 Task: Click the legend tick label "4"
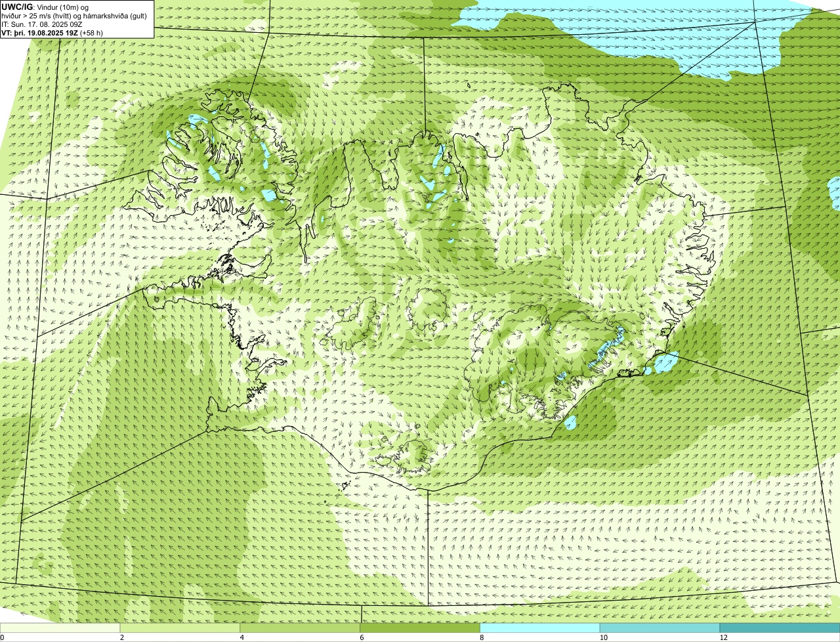click(242, 637)
